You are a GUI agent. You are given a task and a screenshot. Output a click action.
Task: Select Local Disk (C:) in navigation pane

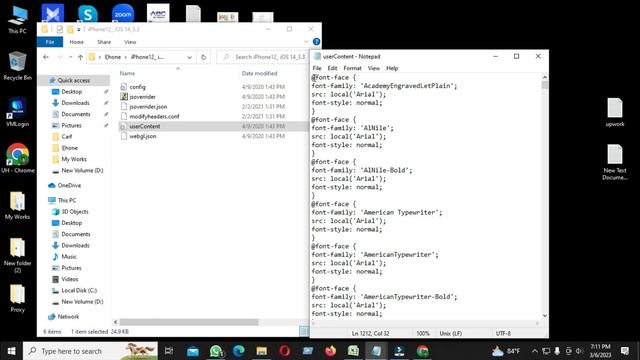pos(79,291)
